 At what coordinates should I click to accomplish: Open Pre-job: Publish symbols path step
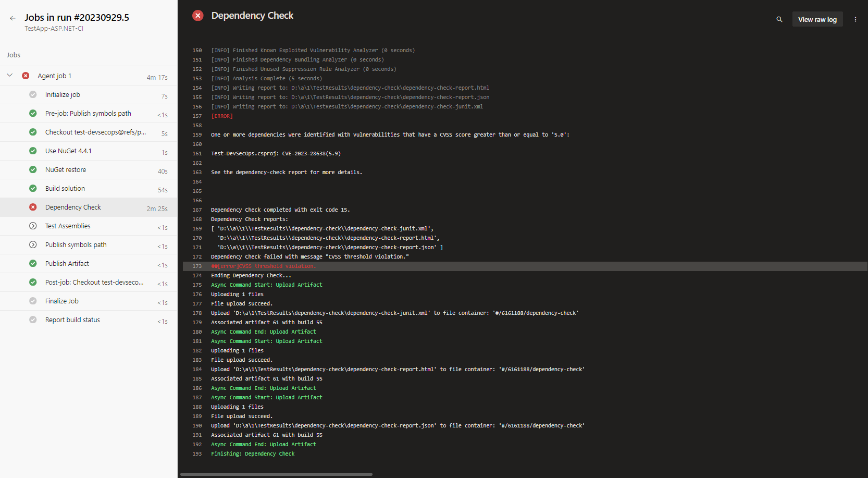tap(88, 114)
